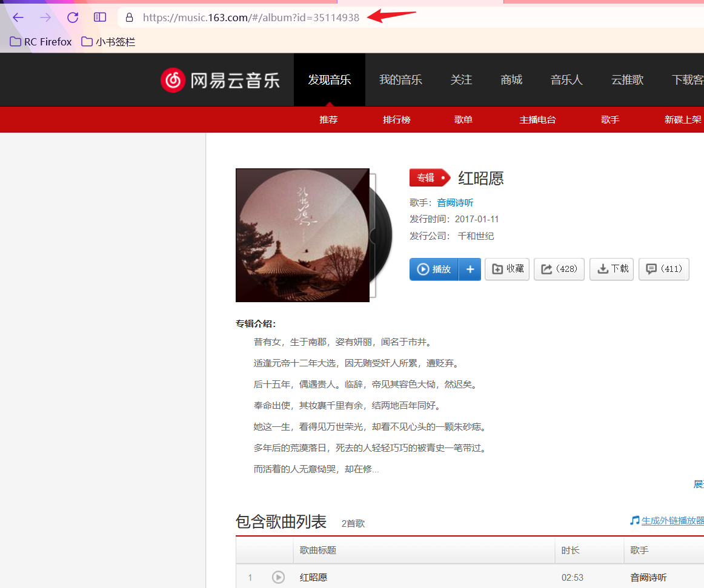Click release date text 2017-01-11
Screen dimensions: 704x588
[x=477, y=219]
